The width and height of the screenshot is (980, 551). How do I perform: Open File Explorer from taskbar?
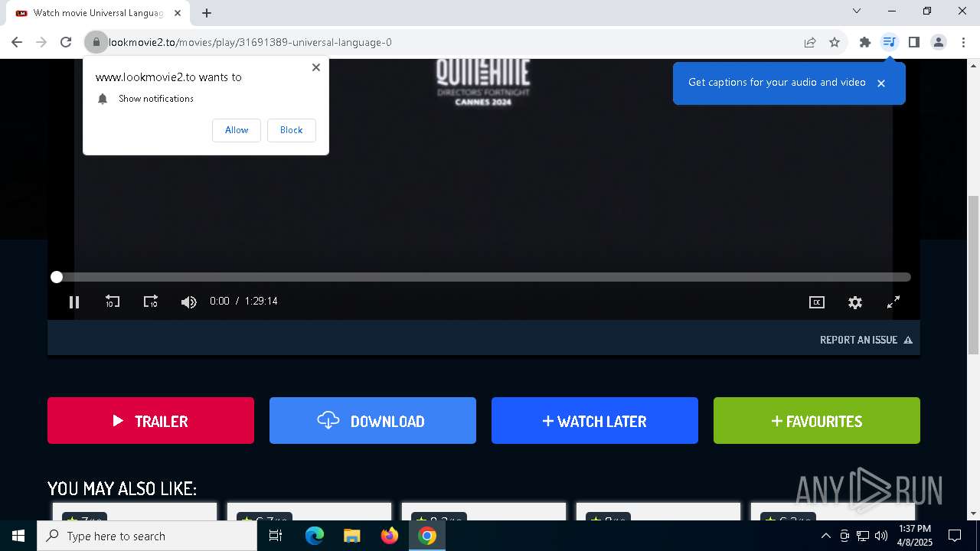(x=352, y=536)
